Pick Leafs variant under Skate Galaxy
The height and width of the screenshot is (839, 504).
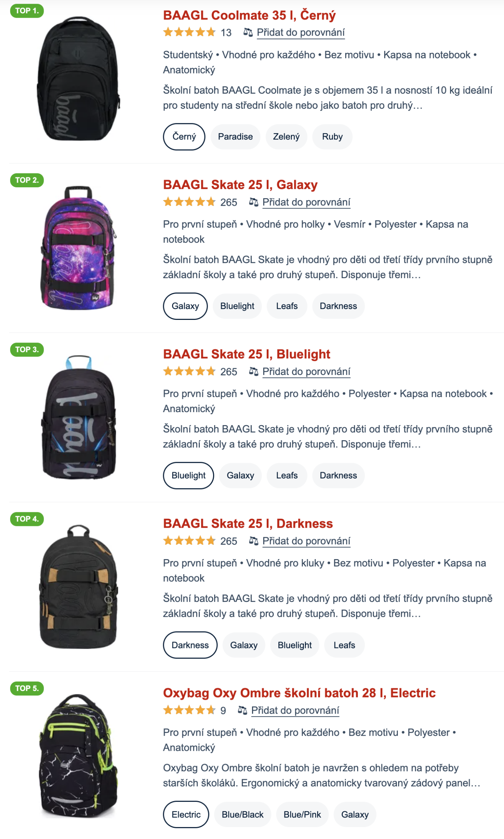click(x=287, y=306)
